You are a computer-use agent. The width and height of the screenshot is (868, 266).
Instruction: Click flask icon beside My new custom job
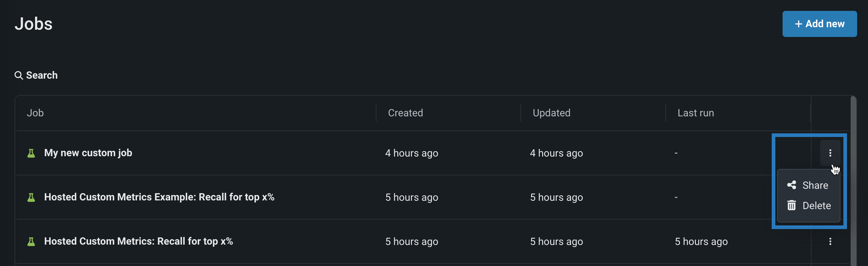point(31,153)
